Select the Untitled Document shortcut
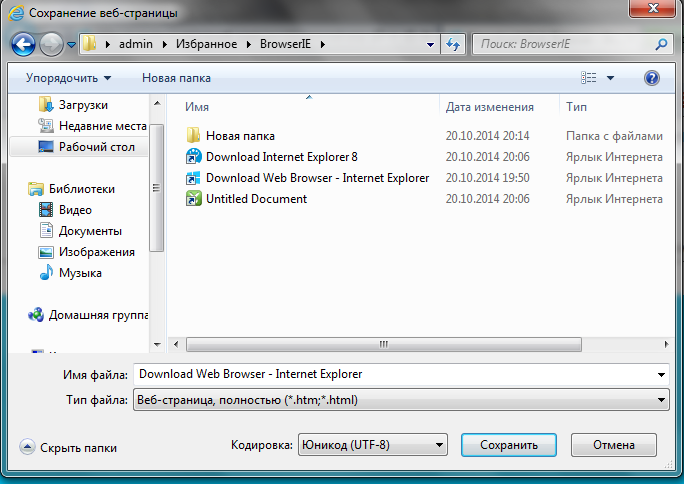 (x=256, y=199)
